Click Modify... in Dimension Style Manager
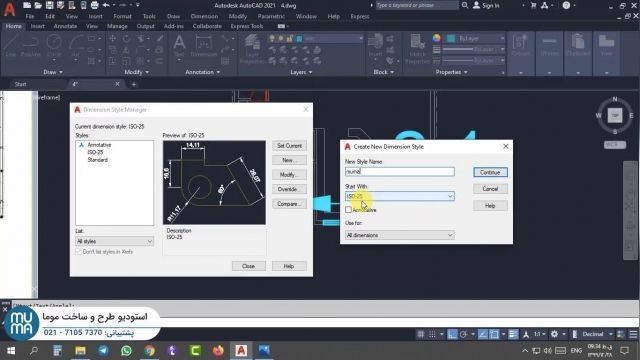The image size is (640, 360). coord(289,175)
